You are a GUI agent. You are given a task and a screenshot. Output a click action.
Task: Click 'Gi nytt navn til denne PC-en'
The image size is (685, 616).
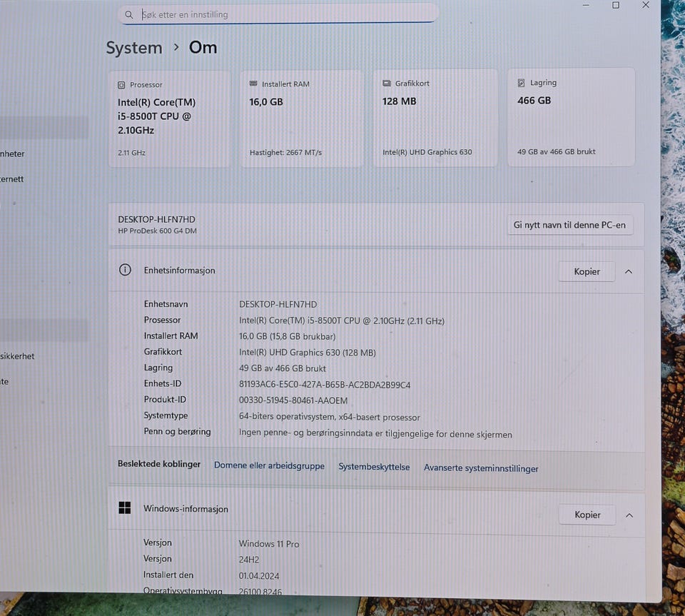(x=569, y=225)
